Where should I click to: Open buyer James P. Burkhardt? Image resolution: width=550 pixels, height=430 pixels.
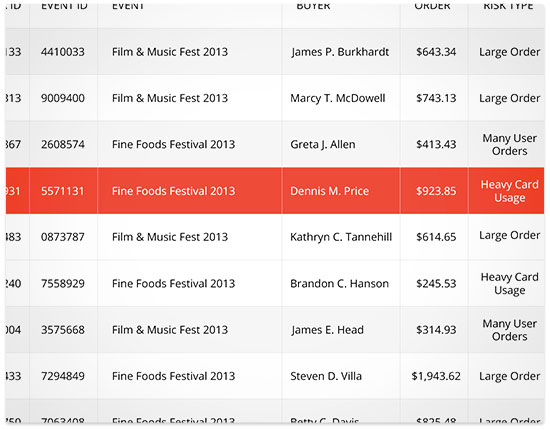pyautogui.click(x=340, y=52)
